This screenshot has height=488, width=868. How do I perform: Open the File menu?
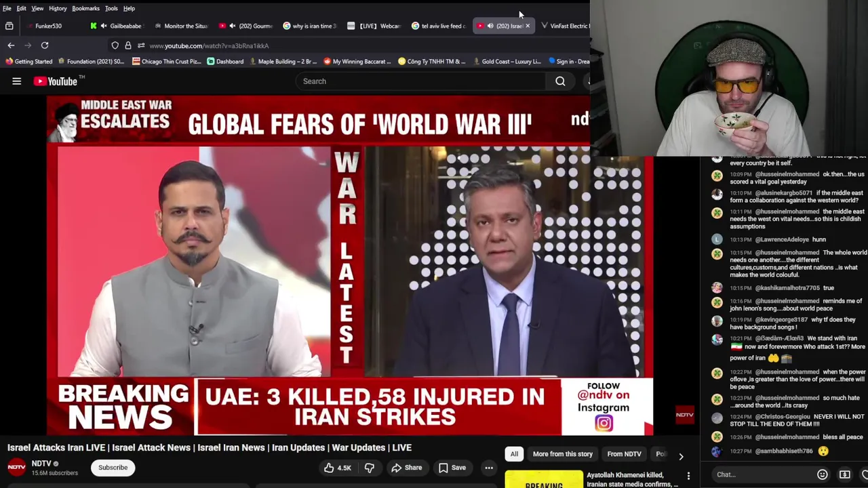[7, 8]
